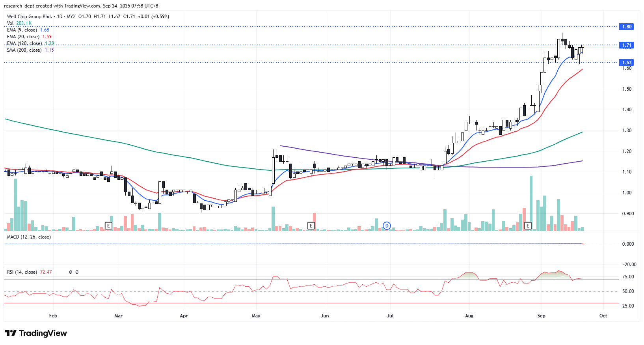Click the 1.63 blue price label
The height and width of the screenshot is (345, 644).
pos(627,63)
